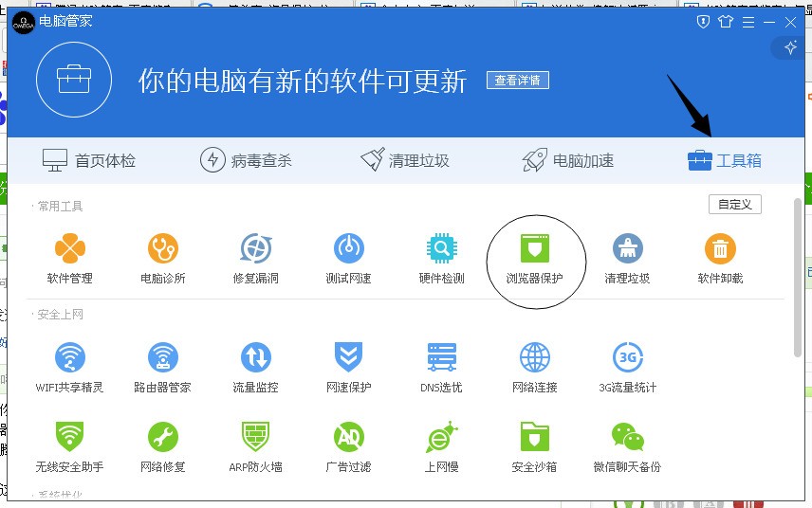Open 浏览器保护 green shield icon
The image size is (812, 508).
pos(534,249)
